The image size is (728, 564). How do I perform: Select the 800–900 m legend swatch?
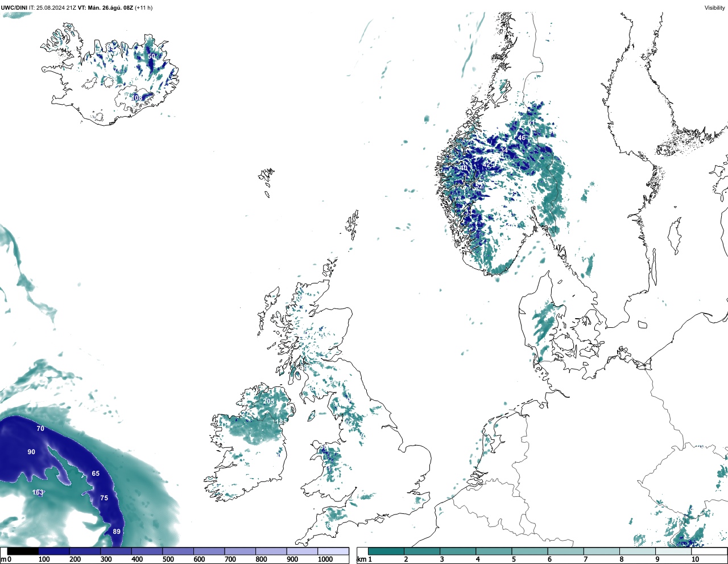pos(271,551)
